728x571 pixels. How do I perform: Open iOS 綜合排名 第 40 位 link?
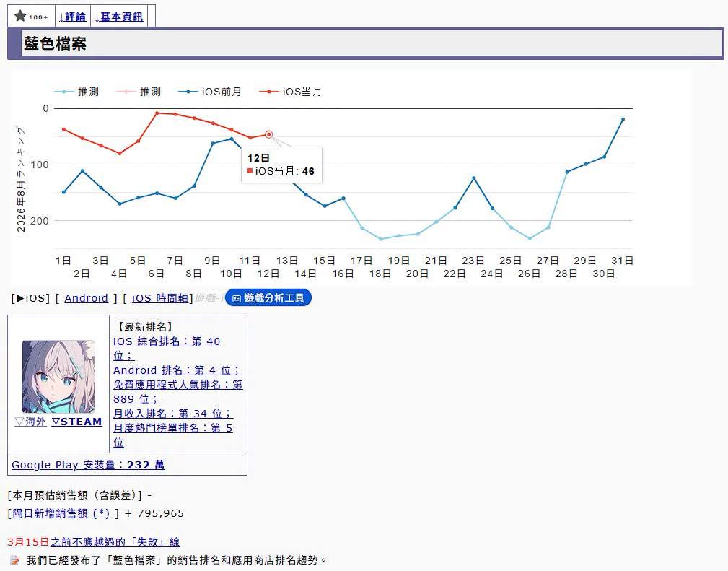click(x=167, y=349)
